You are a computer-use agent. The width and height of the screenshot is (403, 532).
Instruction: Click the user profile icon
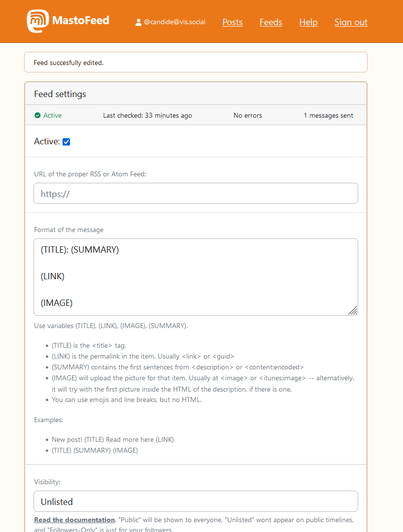[x=138, y=22]
